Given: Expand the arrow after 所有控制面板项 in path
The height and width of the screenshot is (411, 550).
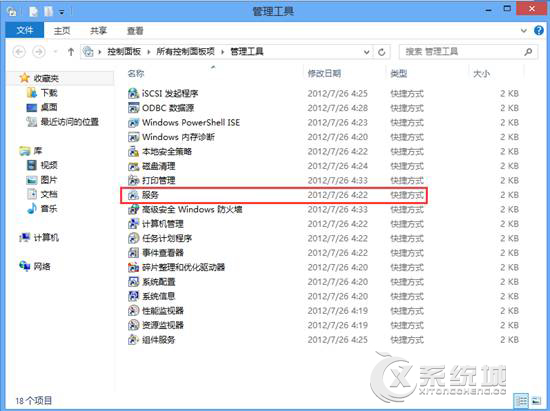Looking at the screenshot, I should tap(223, 52).
